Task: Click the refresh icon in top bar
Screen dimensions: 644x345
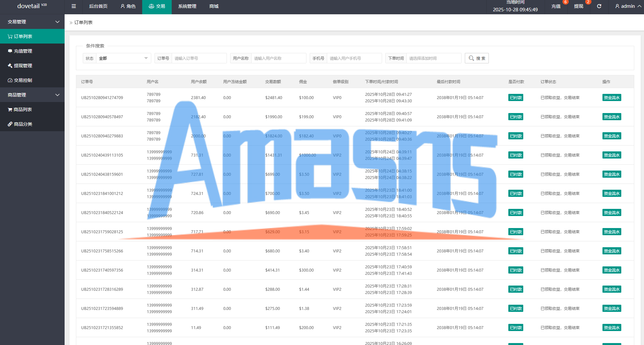Action: [x=599, y=6]
